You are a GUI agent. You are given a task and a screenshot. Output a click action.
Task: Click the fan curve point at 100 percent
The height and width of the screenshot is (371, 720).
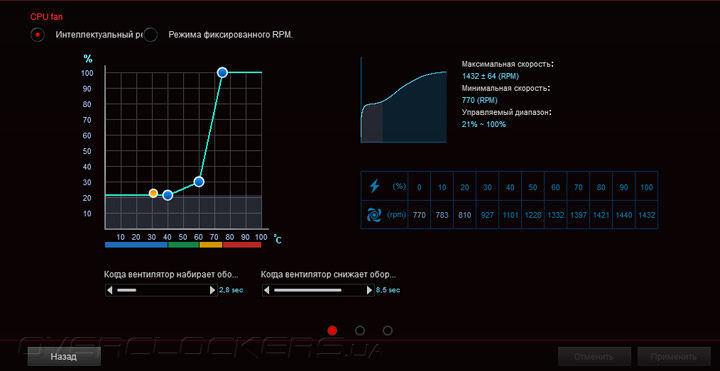tap(222, 73)
